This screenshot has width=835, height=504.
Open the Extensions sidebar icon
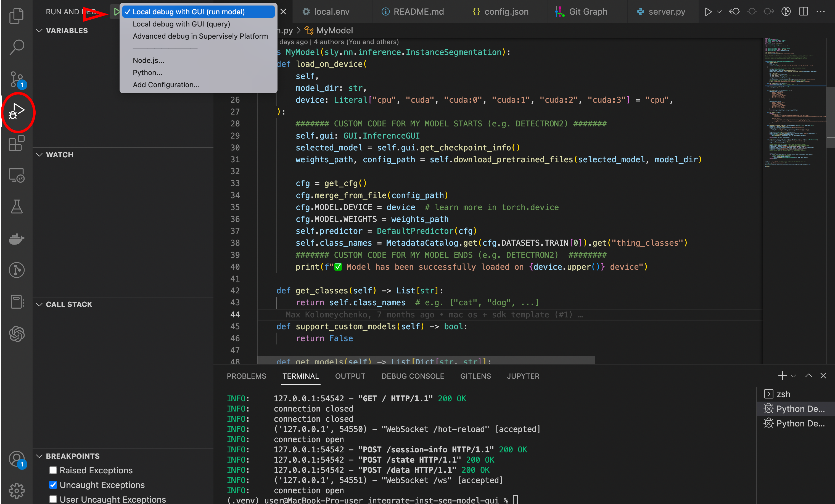(17, 143)
